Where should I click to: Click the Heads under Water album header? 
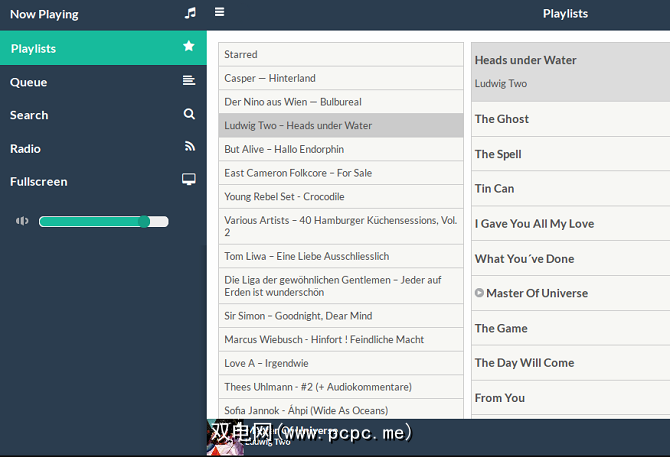571,72
